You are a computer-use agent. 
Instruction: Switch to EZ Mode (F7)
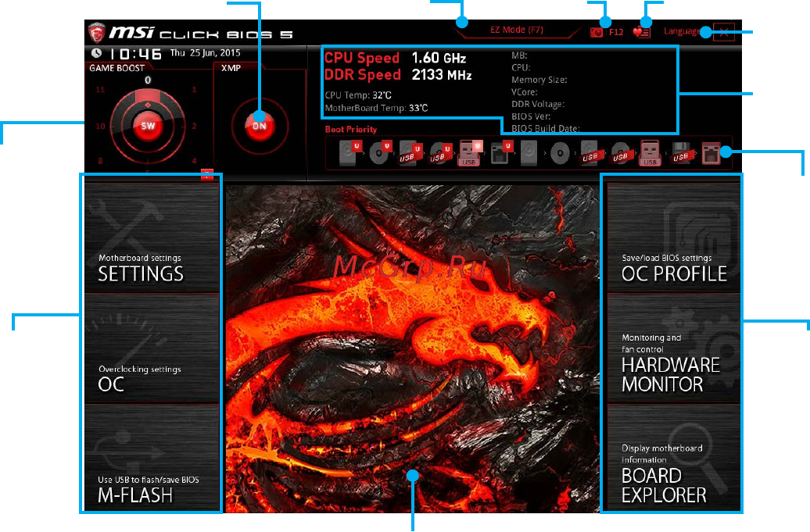517,30
